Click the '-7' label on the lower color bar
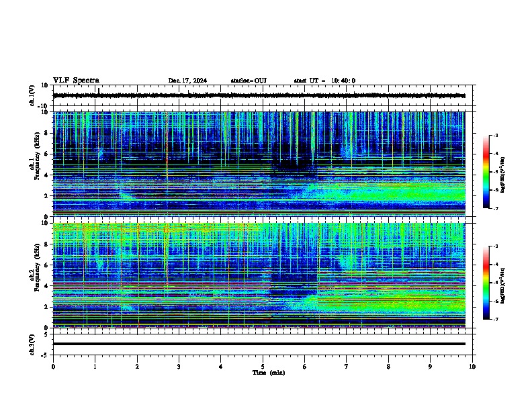 [496, 320]
